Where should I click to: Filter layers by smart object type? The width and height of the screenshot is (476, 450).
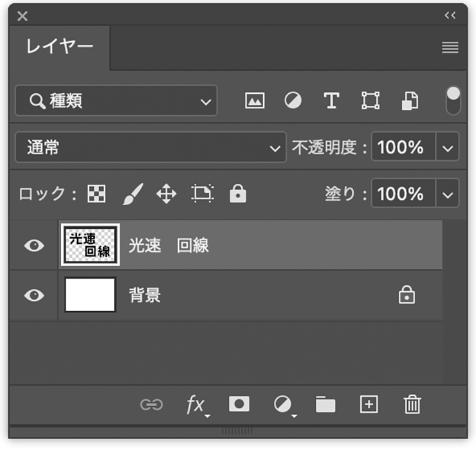[410, 101]
